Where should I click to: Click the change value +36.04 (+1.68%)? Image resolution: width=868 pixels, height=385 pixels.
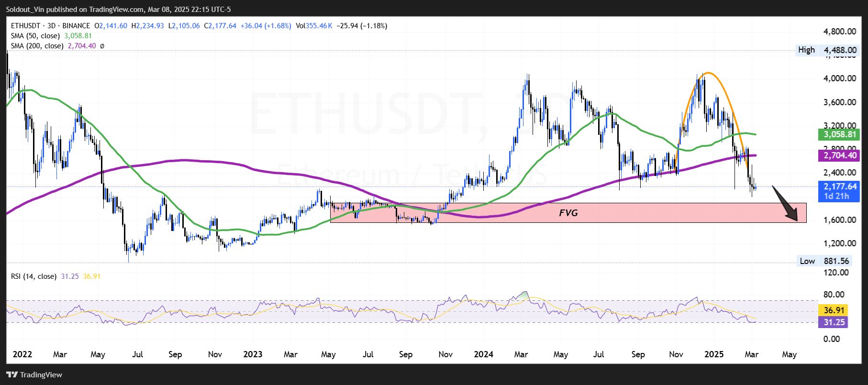[266, 26]
